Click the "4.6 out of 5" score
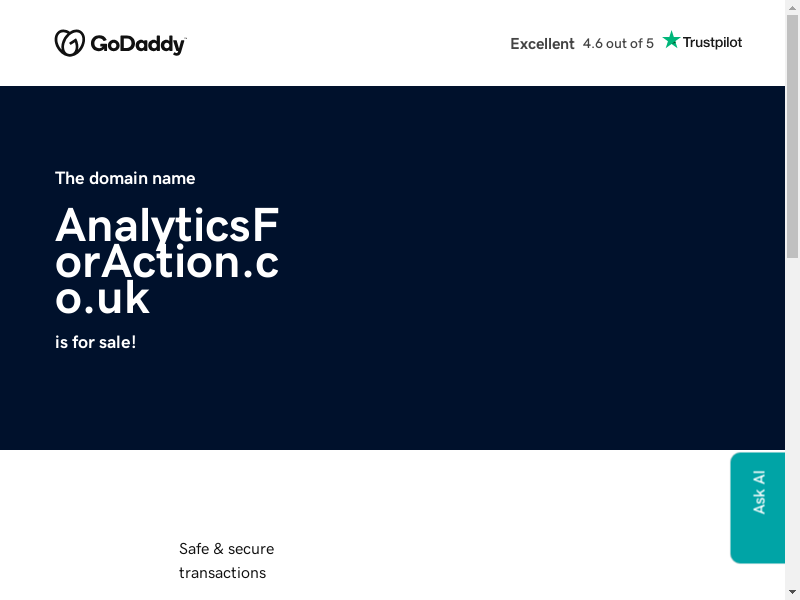The image size is (800, 600). pyautogui.click(x=618, y=44)
